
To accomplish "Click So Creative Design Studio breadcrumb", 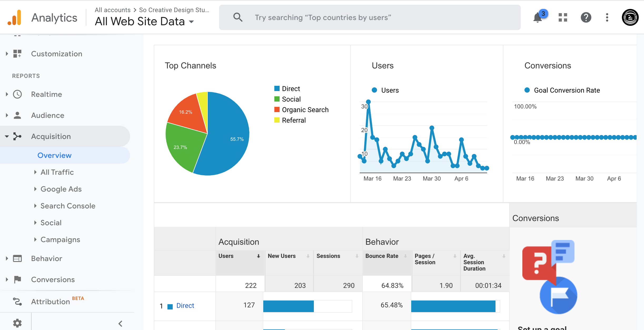I will point(174,10).
